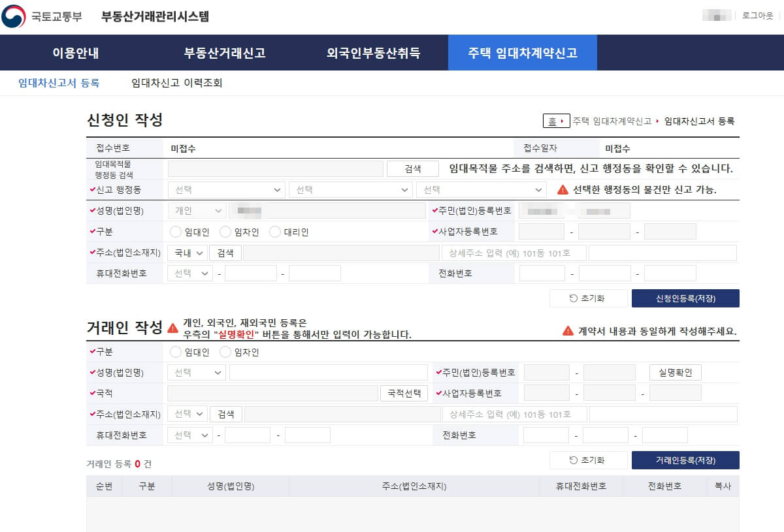Open the 성명 선택 dropdown in 거래인 작성
Image resolution: width=784 pixels, height=532 pixels.
point(196,372)
